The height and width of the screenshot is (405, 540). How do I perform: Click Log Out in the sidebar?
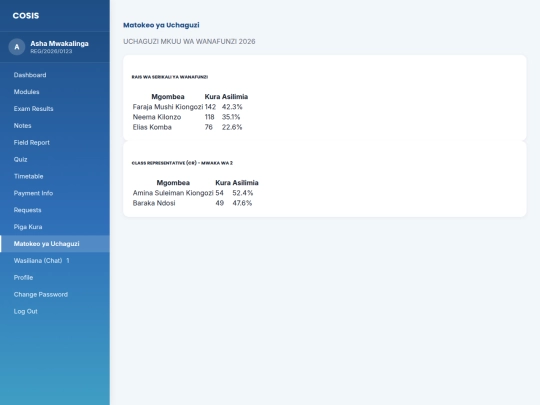click(55, 311)
